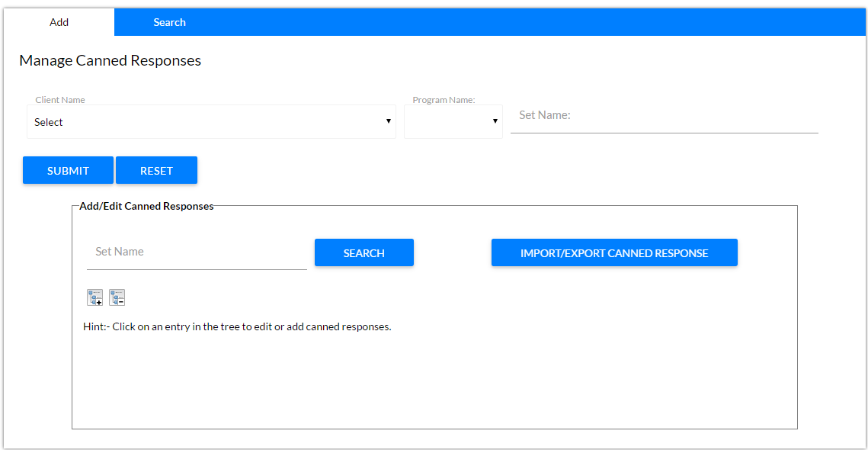The image size is (868, 450).
Task: Select the Add tab
Action: click(x=59, y=22)
